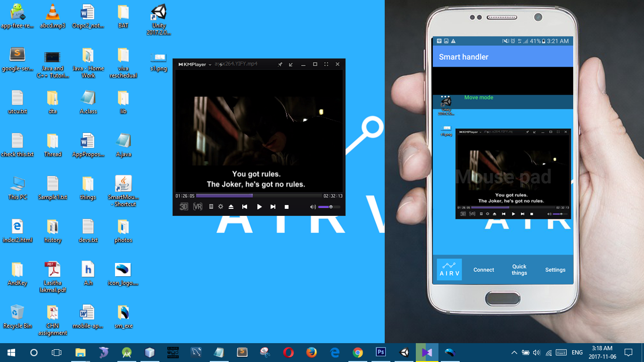Select the photos folder on desktop

(x=123, y=230)
